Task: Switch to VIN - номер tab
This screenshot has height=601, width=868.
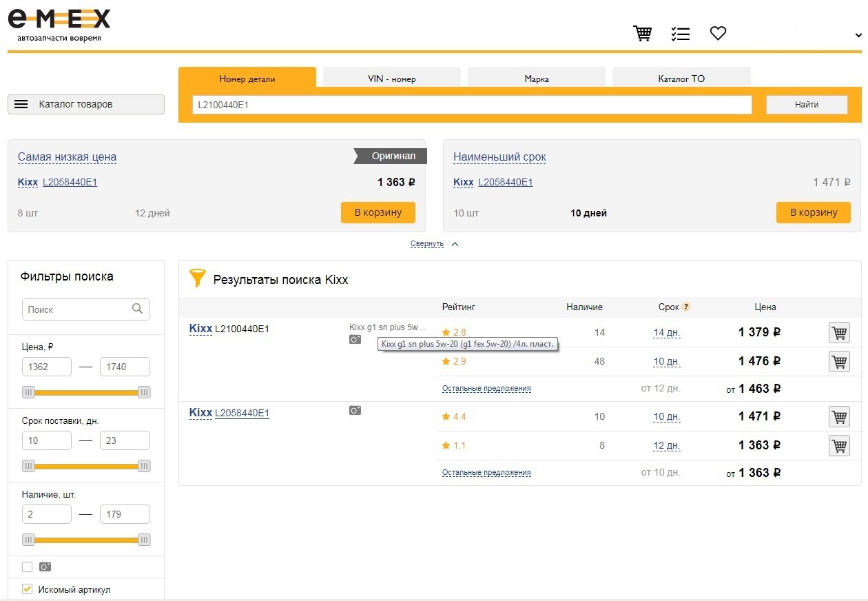Action: coord(392,79)
